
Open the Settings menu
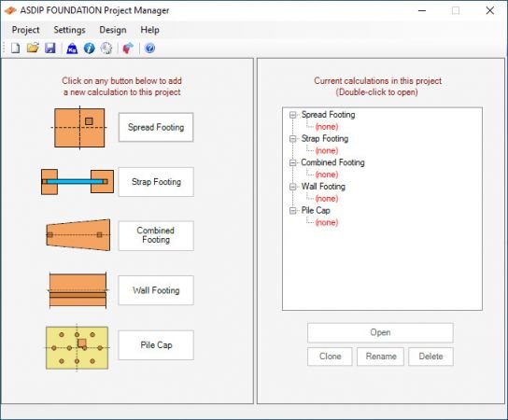(69, 30)
